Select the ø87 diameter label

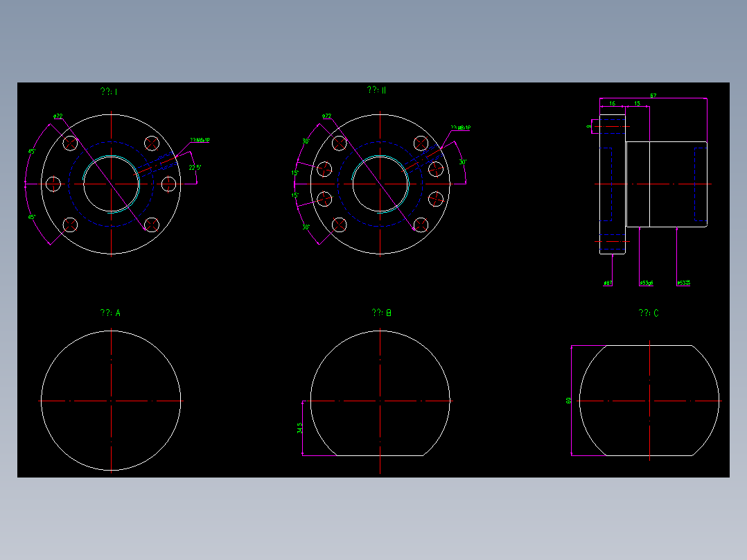click(x=608, y=283)
